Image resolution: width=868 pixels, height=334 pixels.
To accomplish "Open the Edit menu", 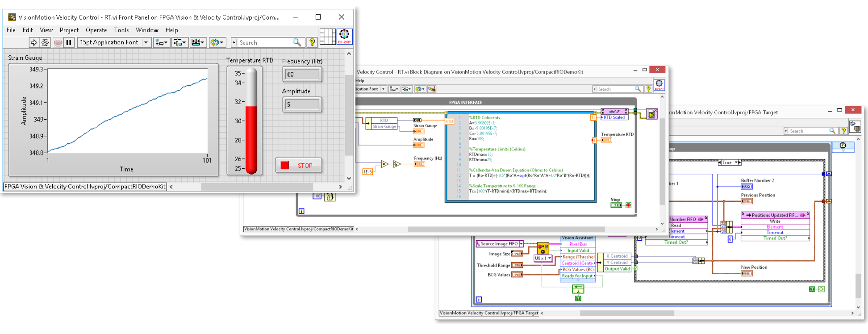I will (x=28, y=30).
